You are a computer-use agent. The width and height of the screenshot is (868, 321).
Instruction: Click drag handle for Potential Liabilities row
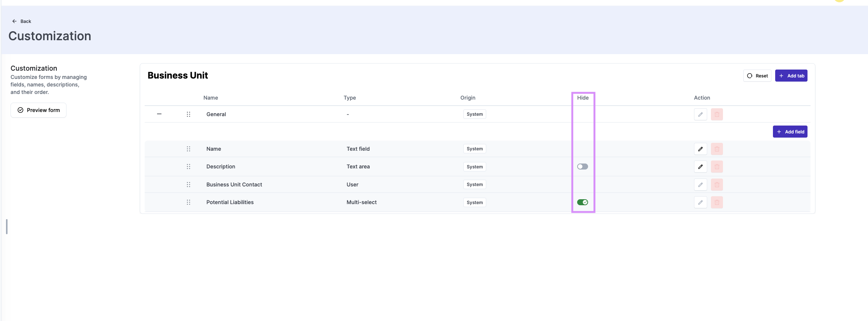(x=189, y=202)
